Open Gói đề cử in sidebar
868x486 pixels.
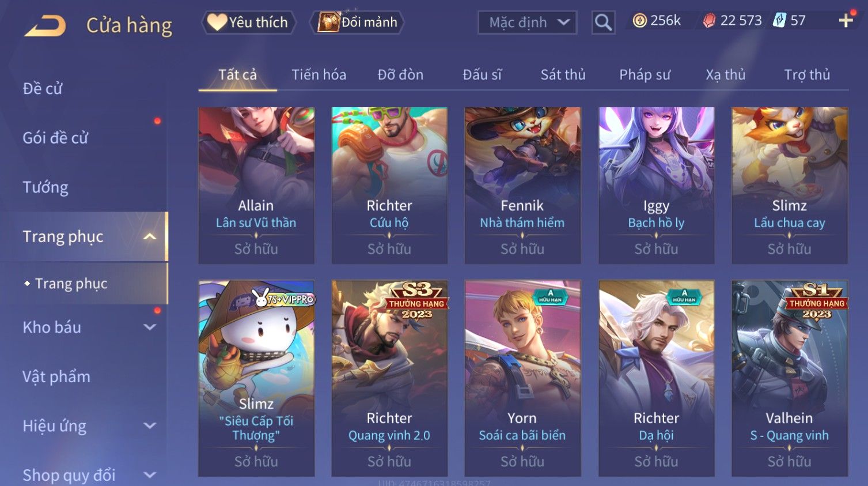click(x=55, y=138)
